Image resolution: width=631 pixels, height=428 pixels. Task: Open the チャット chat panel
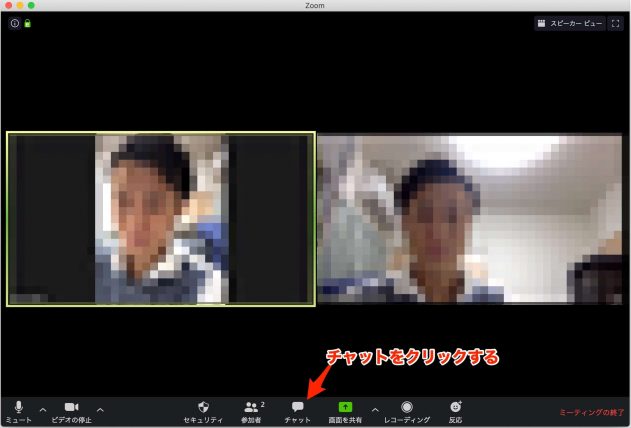[x=297, y=408]
